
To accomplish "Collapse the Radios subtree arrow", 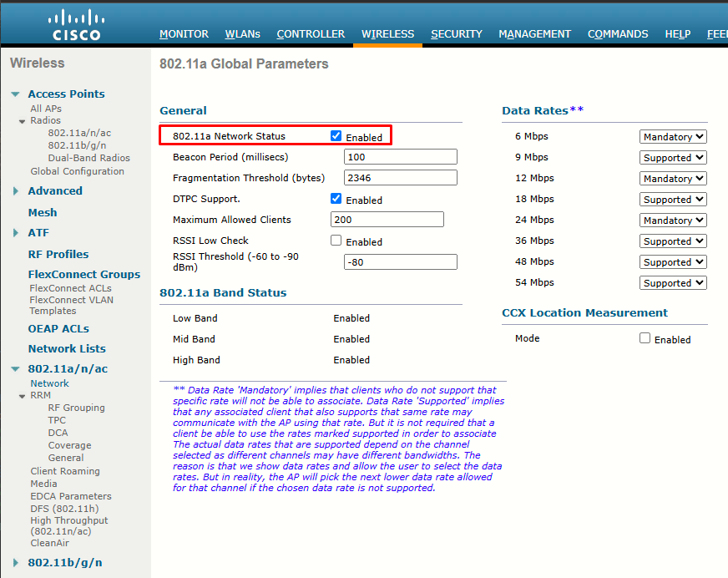I will (x=22, y=122).
